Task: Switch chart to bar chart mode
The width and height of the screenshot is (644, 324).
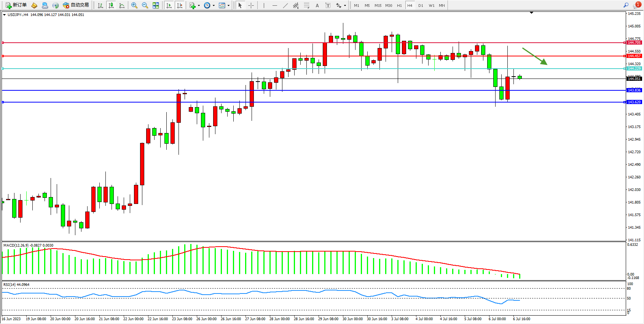Action: tap(100, 5)
